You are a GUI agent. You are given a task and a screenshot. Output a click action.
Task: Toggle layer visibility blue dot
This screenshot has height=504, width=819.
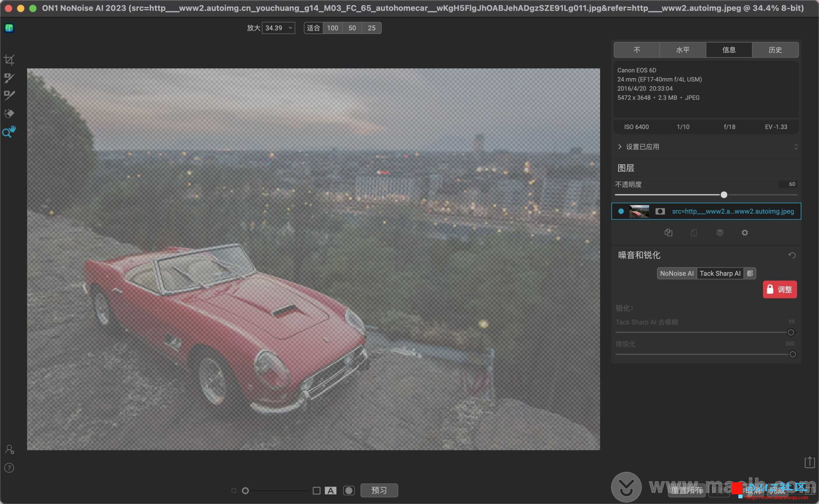point(621,211)
